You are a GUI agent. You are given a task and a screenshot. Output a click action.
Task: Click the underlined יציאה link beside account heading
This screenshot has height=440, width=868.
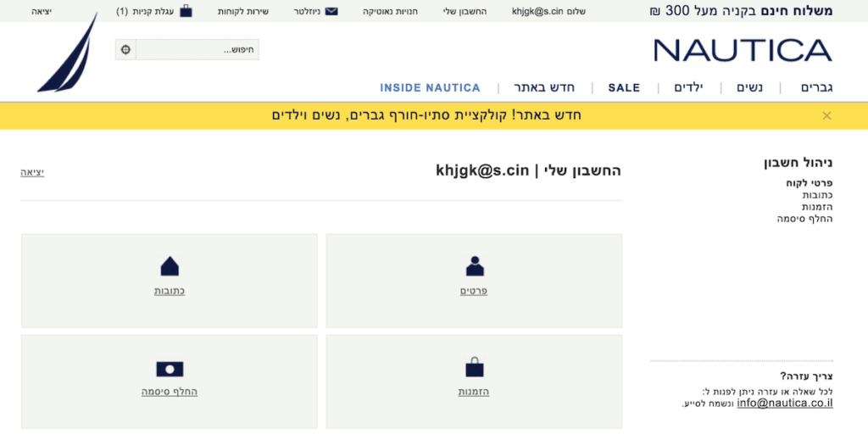[x=32, y=172]
